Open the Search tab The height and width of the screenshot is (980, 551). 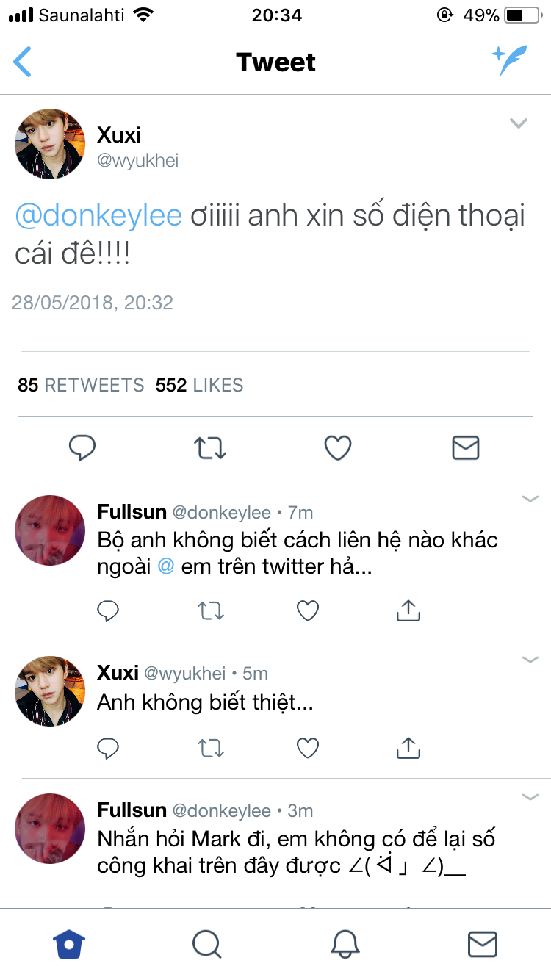(x=206, y=944)
